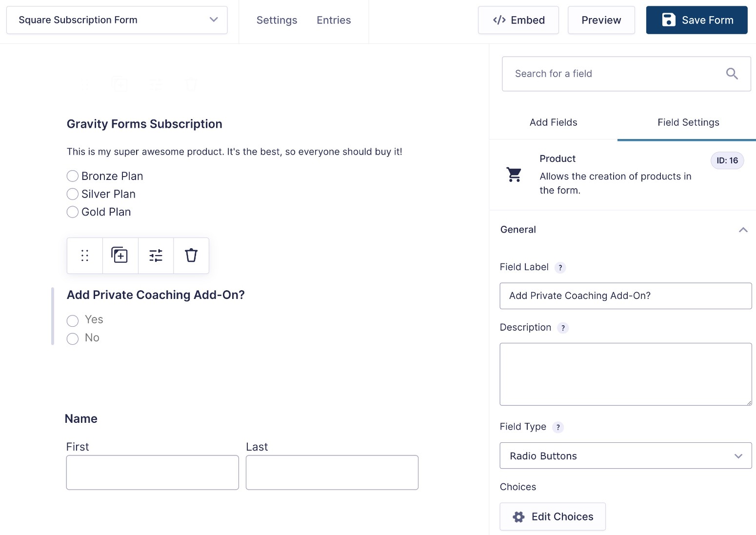Image resolution: width=756 pixels, height=535 pixels.
Task: Click into the Description textarea
Action: [626, 374]
